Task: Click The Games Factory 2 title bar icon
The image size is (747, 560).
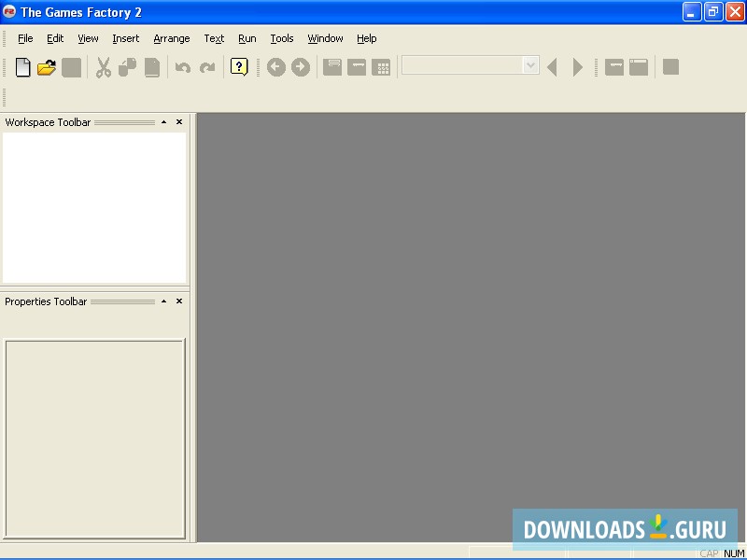Action: 9,11
